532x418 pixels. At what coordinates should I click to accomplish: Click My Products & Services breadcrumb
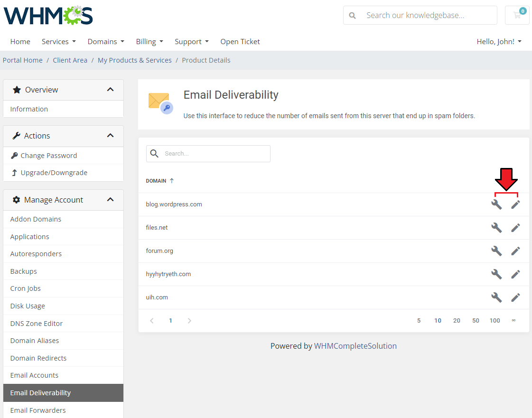[x=135, y=60]
